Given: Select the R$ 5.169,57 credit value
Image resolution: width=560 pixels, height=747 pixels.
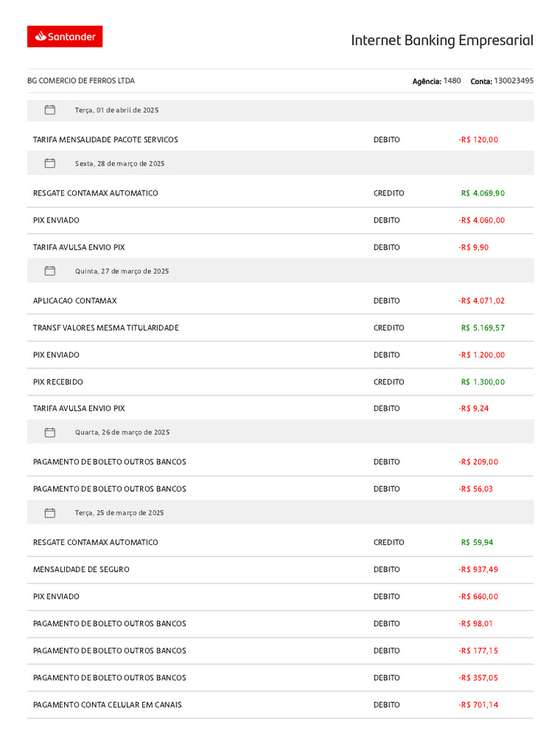Looking at the screenshot, I should click(x=483, y=328).
